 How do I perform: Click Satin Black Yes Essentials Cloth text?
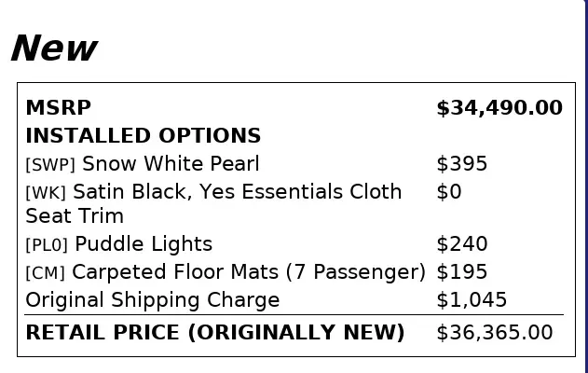pyautogui.click(x=238, y=192)
